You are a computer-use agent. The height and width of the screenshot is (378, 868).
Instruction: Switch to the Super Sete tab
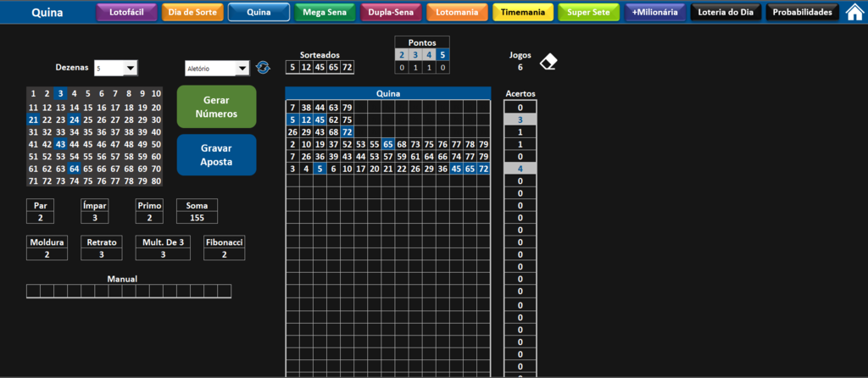[x=589, y=12]
